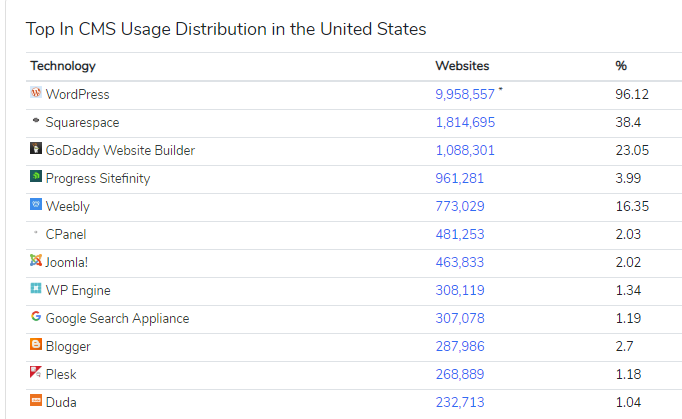Image resolution: width=682 pixels, height=419 pixels.
Task: Click the CMS Usage Distribution heading
Action: tap(226, 29)
